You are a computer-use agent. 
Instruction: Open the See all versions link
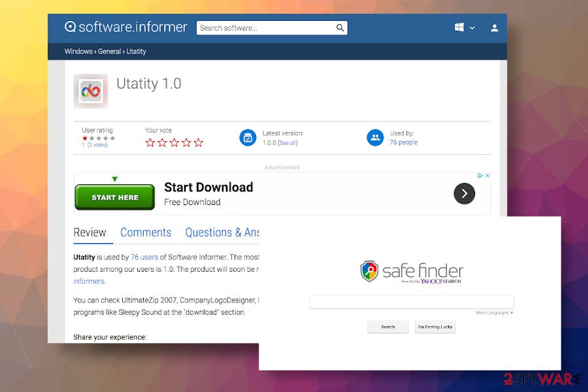coord(288,143)
